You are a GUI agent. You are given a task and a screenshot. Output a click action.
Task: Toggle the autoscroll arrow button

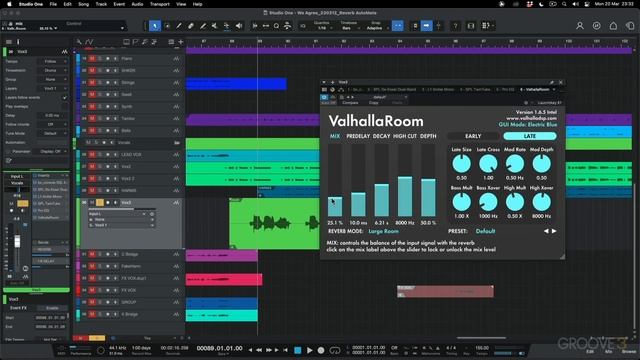click(x=426, y=26)
